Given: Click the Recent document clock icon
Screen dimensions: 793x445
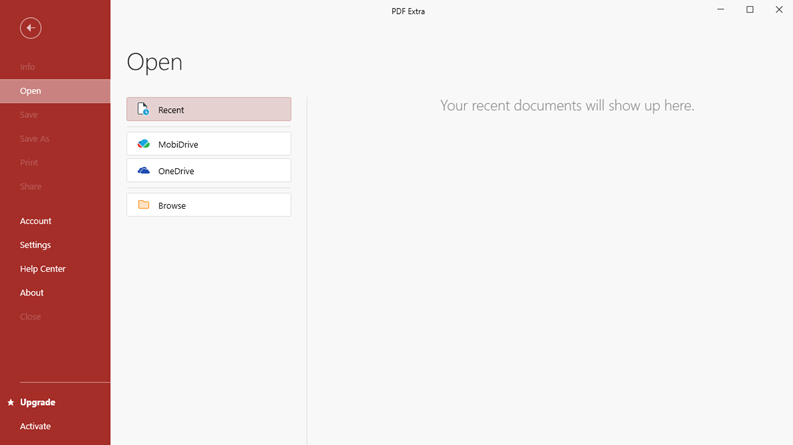Looking at the screenshot, I should (143, 109).
